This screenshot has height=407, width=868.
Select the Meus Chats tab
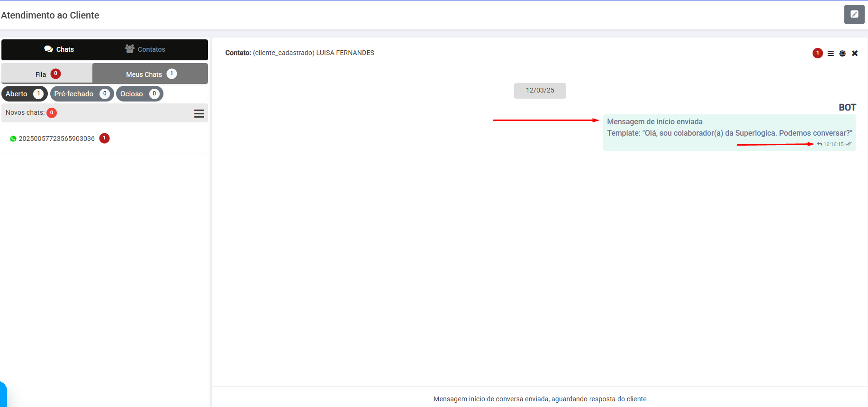point(150,74)
